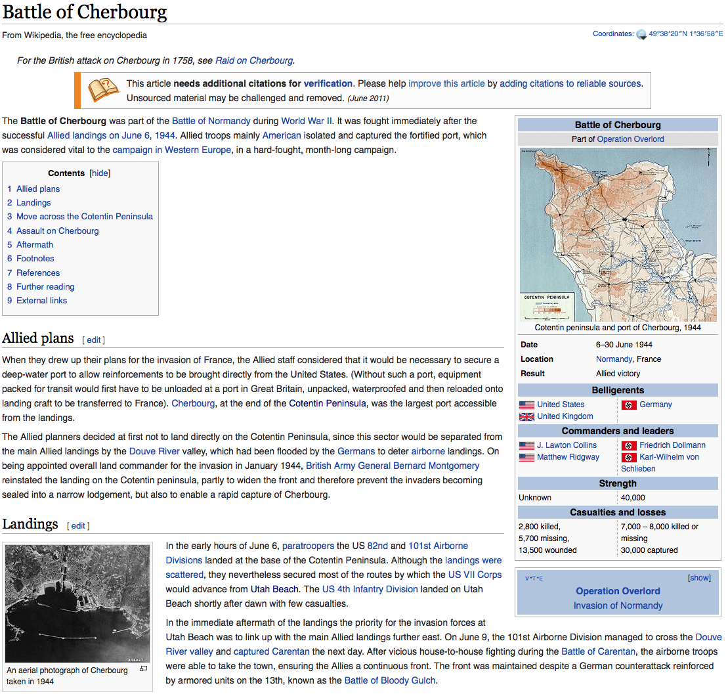Click the flag icon beside Matthew Ridgway
This screenshot has width=728, height=700.
click(526, 458)
